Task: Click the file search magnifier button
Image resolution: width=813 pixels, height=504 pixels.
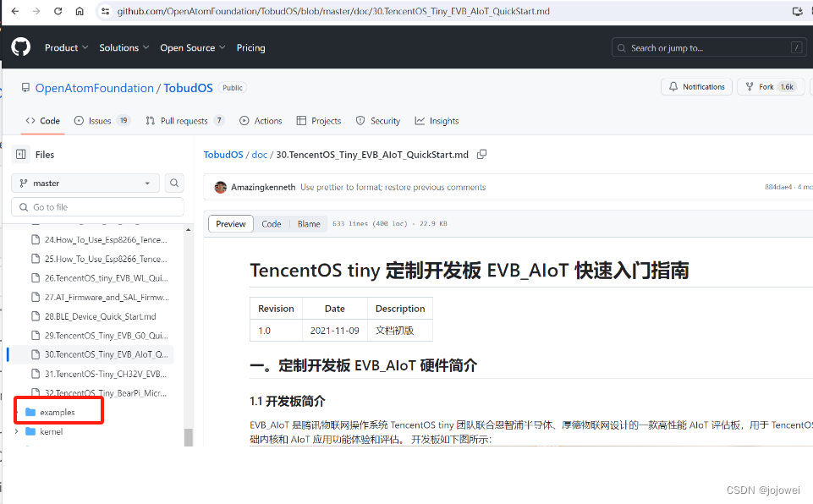Action: [x=174, y=183]
